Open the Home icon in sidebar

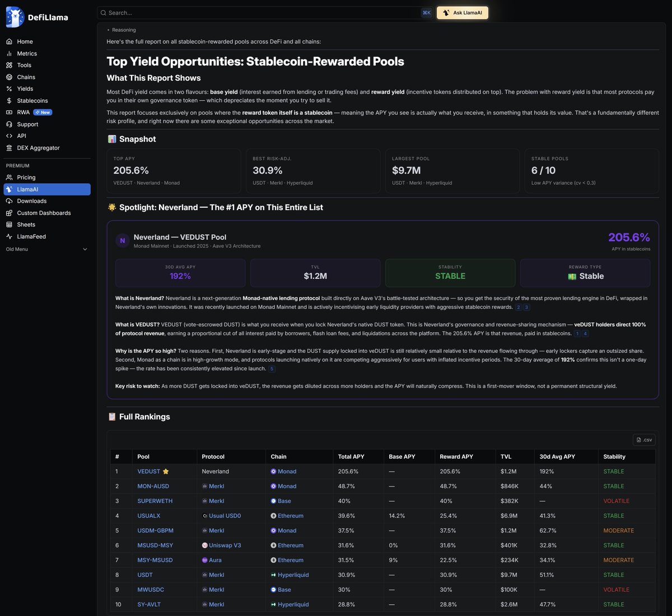tap(9, 41)
